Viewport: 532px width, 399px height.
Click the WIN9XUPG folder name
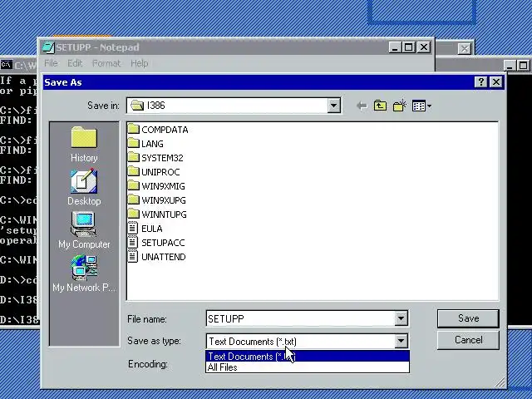pos(164,200)
